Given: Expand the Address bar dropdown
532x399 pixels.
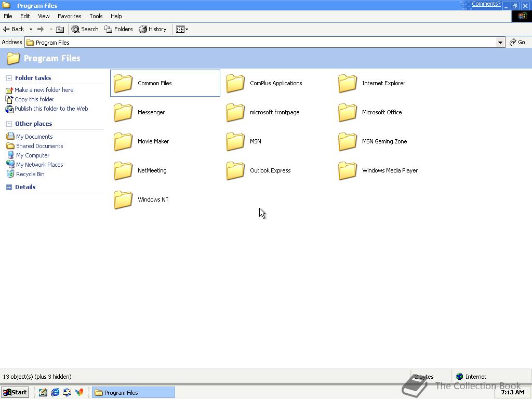Looking at the screenshot, I should [500, 43].
